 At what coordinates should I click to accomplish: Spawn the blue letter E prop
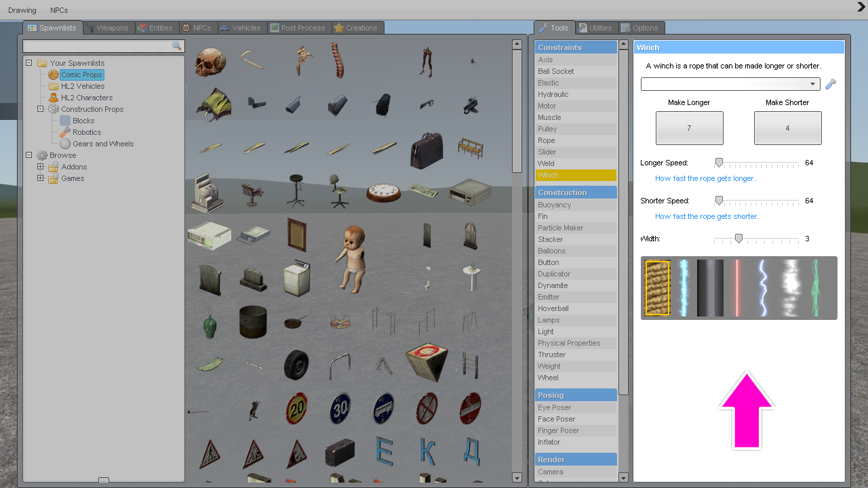384,452
